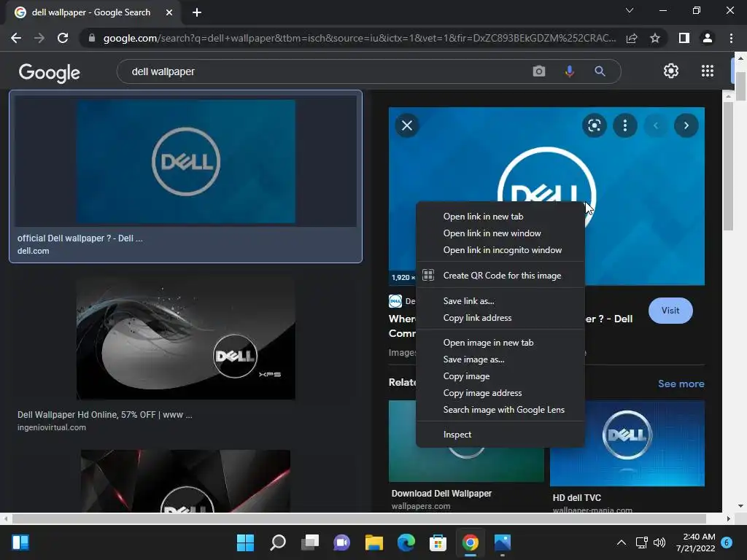Image resolution: width=747 pixels, height=560 pixels.
Task: Click the magnifier search button
Action: (600, 71)
